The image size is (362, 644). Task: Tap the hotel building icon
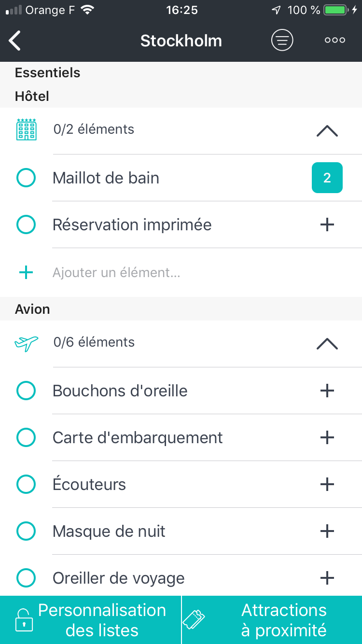pyautogui.click(x=26, y=129)
